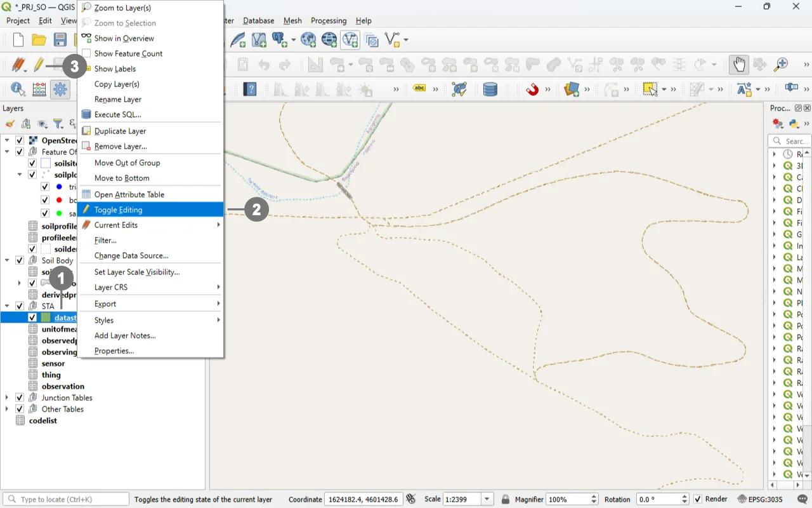
Task: Choose Toggle Editing from context menu
Action: coord(118,210)
